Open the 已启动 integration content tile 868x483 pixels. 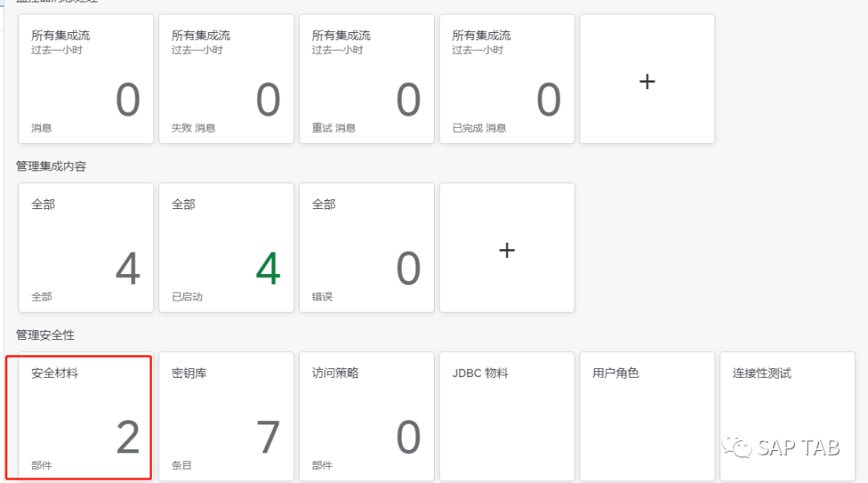coord(227,248)
